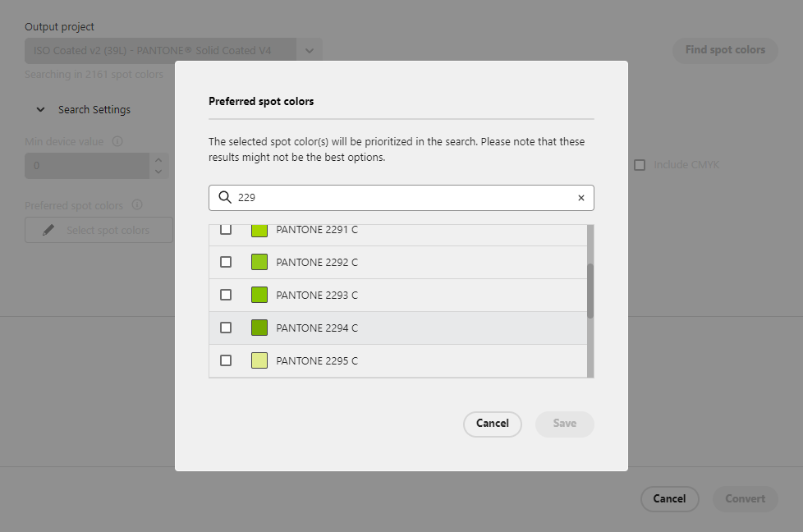Click the Select spot colors button
Viewport: 803px width, 532px height.
99,230
